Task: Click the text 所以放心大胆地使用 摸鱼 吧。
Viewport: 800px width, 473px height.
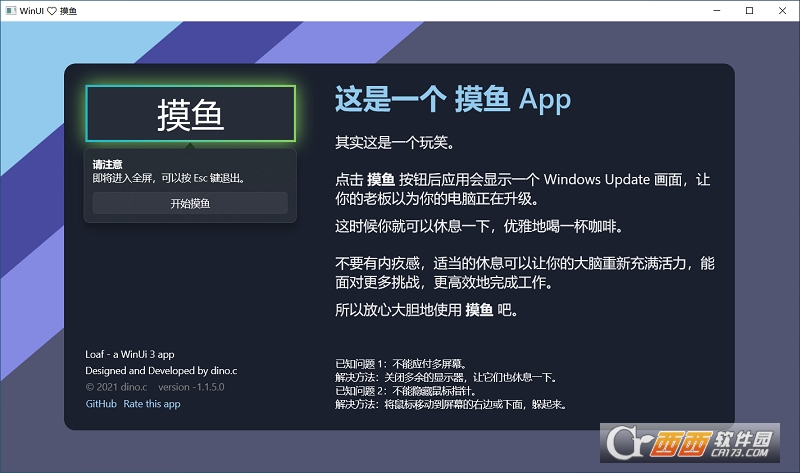Action: point(427,310)
